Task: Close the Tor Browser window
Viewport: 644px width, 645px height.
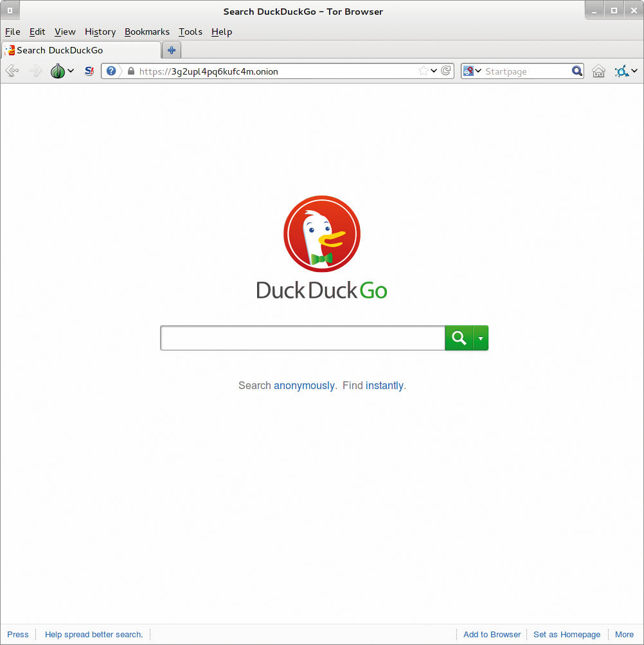Action: [x=634, y=11]
